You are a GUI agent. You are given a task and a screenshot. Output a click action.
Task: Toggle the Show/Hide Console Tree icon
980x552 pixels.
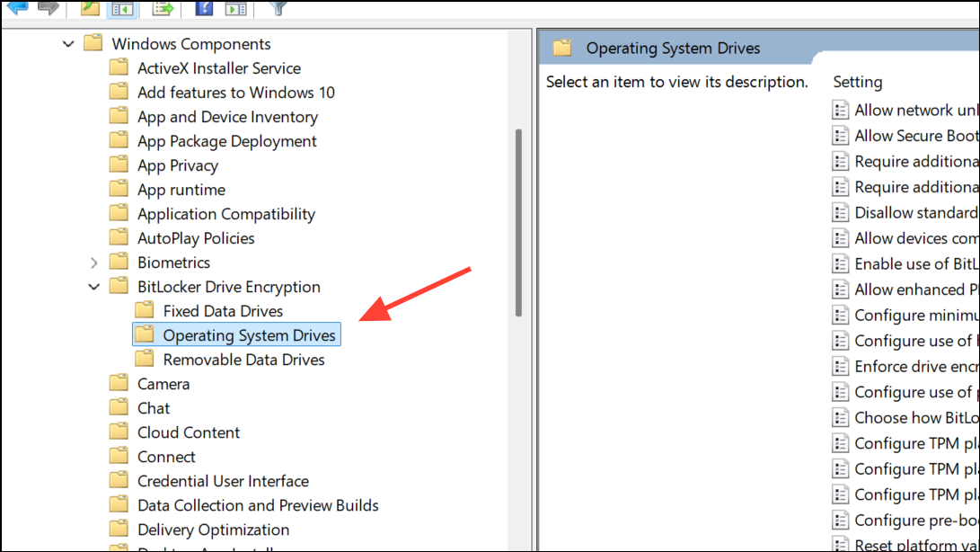click(x=122, y=8)
